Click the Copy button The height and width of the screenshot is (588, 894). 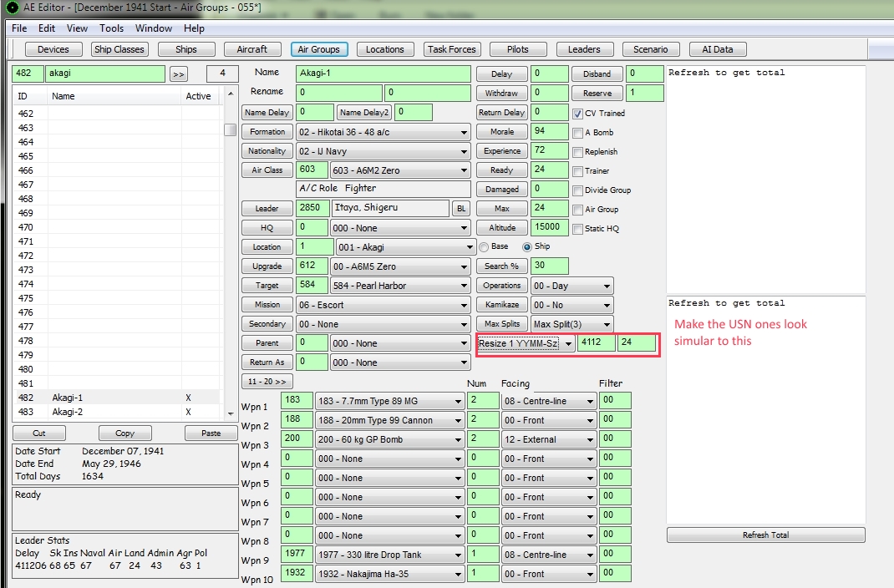[x=124, y=433]
